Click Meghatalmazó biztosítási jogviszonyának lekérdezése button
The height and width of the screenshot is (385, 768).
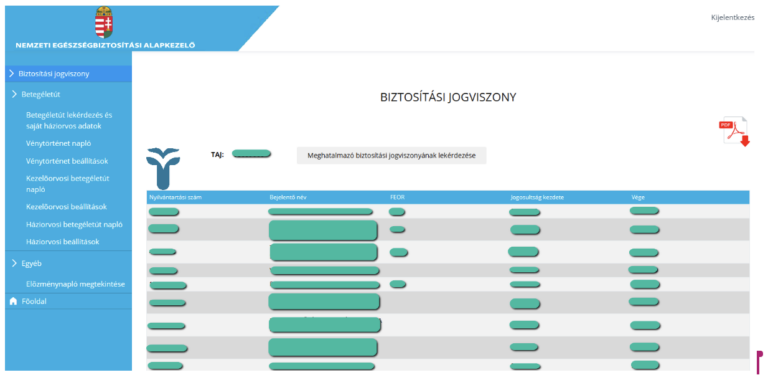point(391,155)
